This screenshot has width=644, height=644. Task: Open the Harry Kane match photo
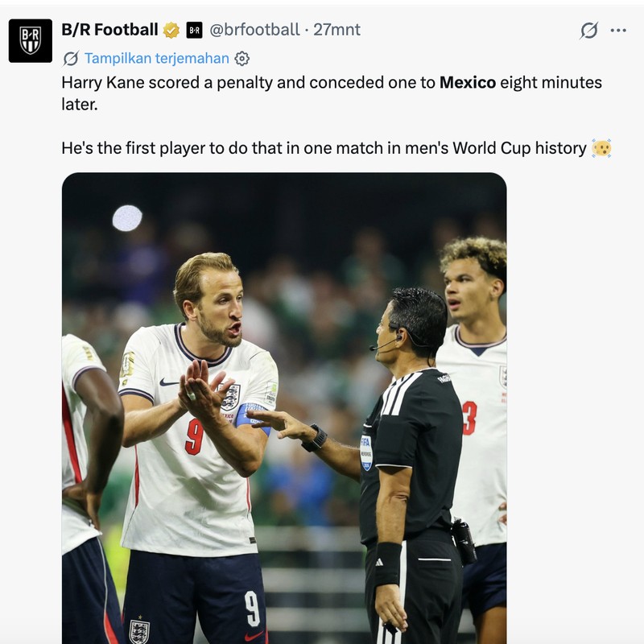[284, 408]
